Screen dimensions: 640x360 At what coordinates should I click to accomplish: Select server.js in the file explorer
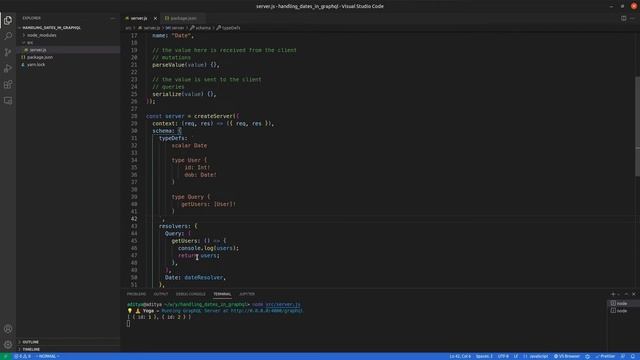[69, 50]
